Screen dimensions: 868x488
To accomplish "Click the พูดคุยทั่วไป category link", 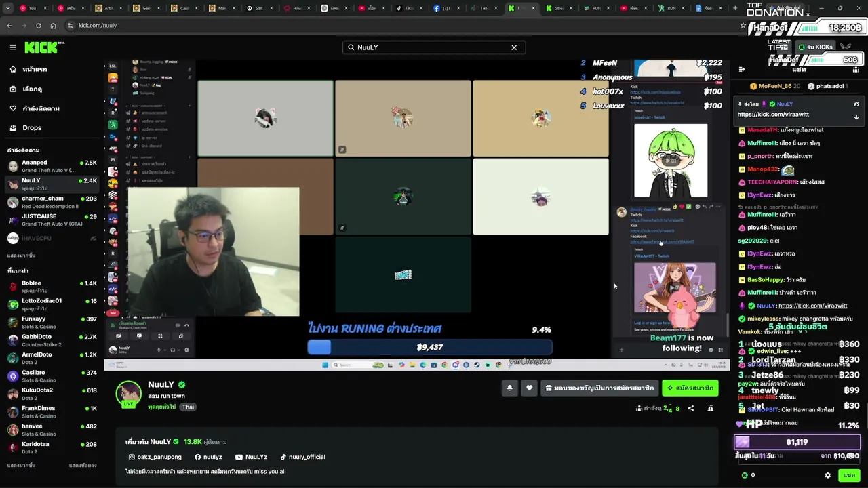I will [161, 407].
